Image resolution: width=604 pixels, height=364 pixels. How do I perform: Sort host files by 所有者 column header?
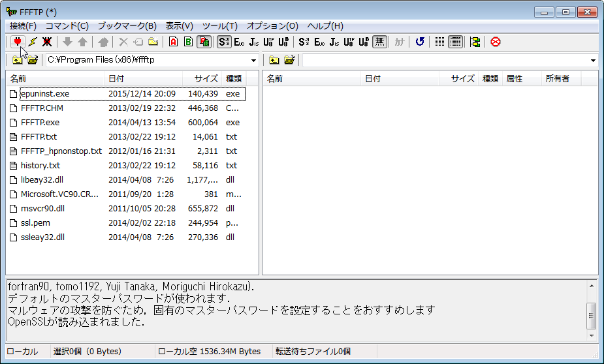click(x=562, y=78)
